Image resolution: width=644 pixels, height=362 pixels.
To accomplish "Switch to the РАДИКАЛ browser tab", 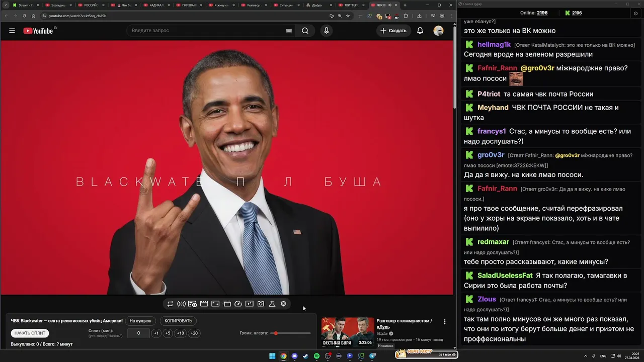I will coord(156,5).
